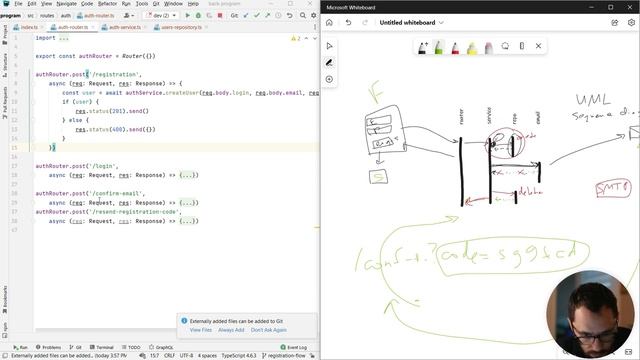
Task: Select the black pen in Whiteboard
Action: coord(422,47)
